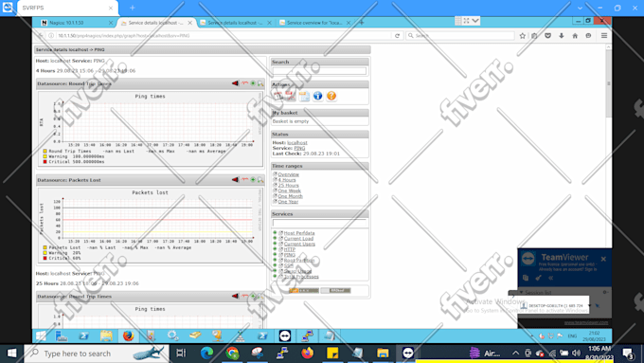This screenshot has height=363, width=644.
Task: Open Task View on local taskbar
Action: click(x=181, y=354)
